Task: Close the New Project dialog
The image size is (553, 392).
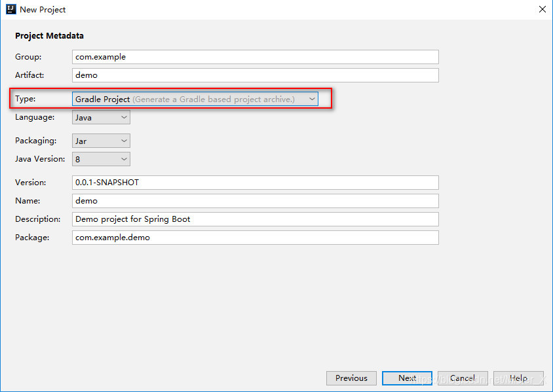Action: tap(543, 9)
